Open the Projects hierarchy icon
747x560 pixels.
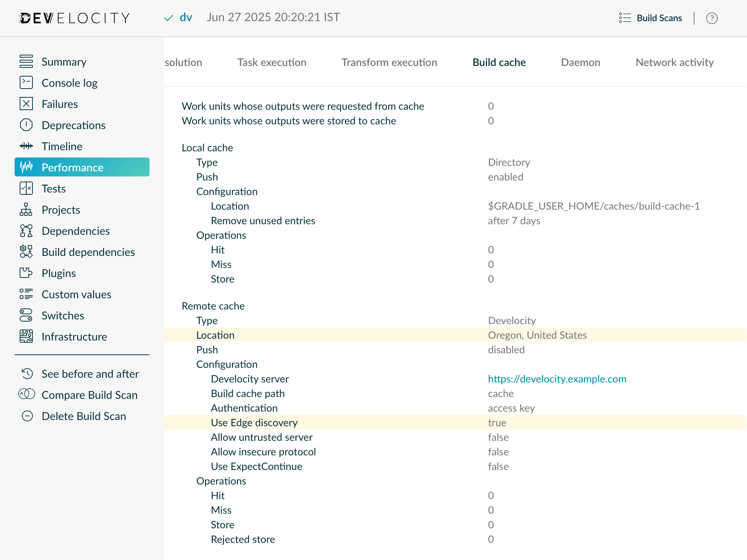click(26, 210)
